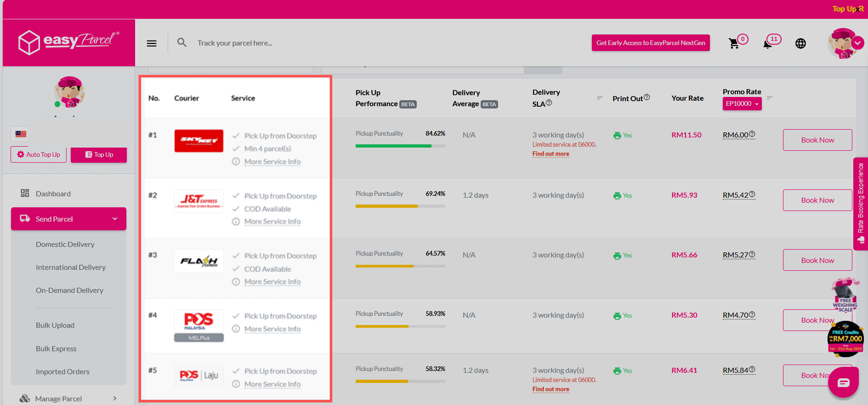Screen dimensions: 868x405
Task: Click Find out more in Skynet row
Action: [550, 154]
